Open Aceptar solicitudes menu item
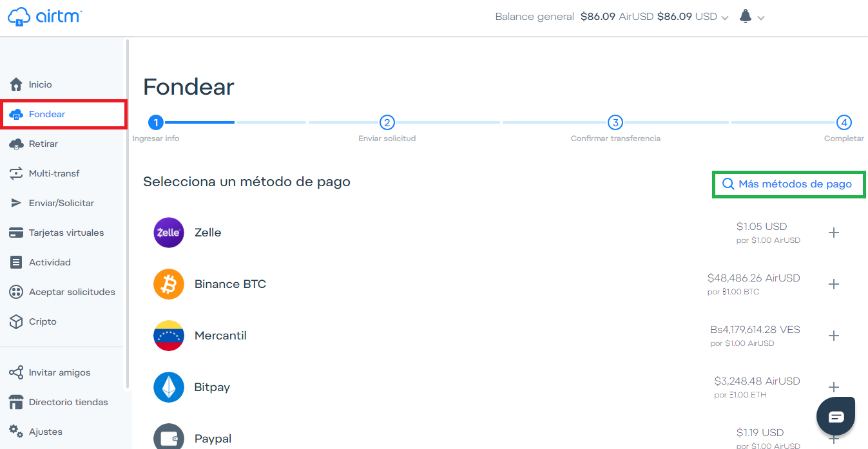 tap(72, 292)
